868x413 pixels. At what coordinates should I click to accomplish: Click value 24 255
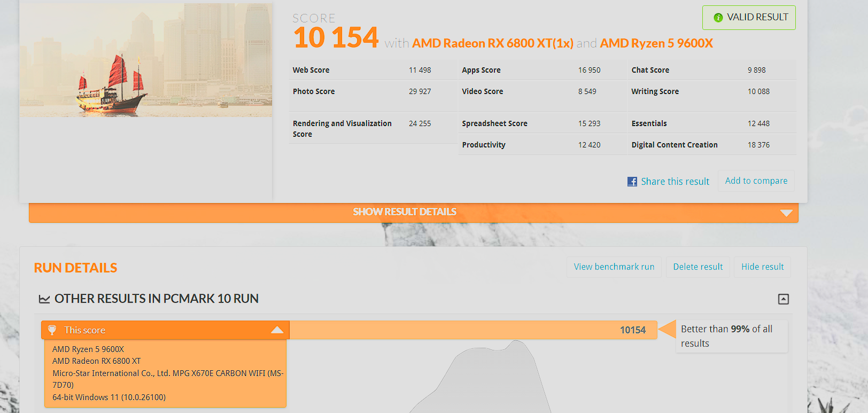[420, 123]
